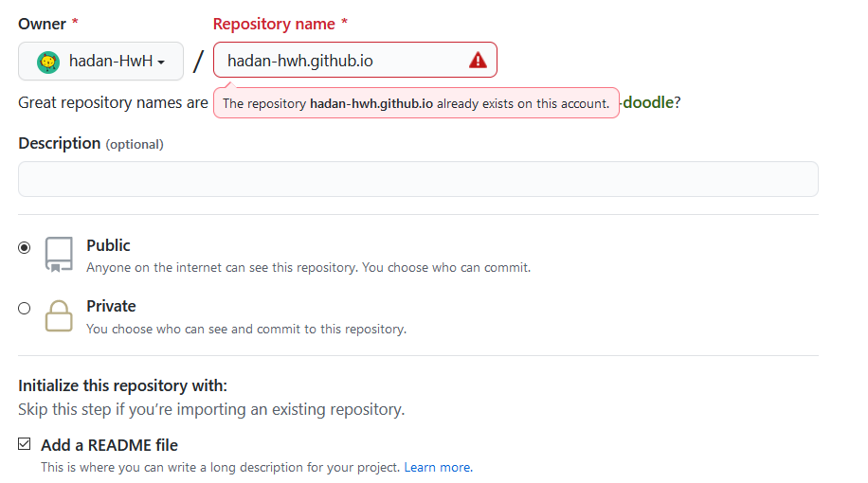868x483 pixels.
Task: Click 'Great repository names are' text
Action: pos(113,103)
